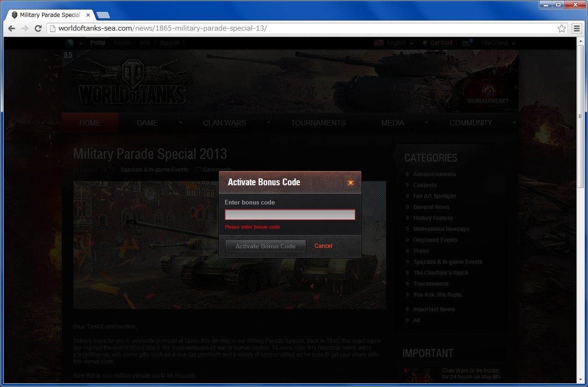Open the Announcements category

click(434, 174)
